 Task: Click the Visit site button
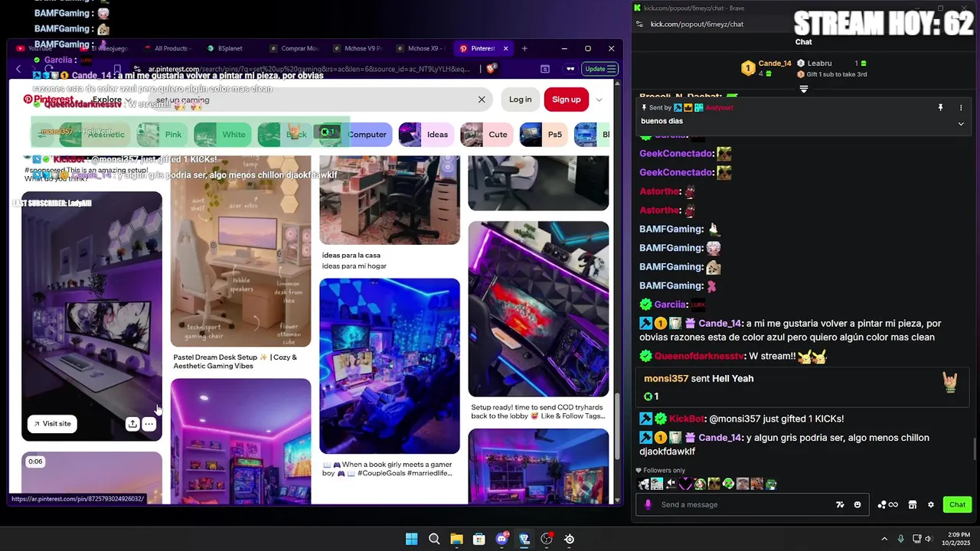51,423
